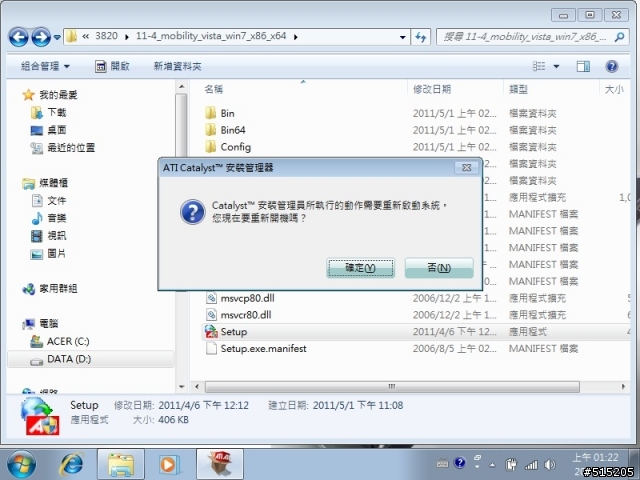Screen dimensions: 640x480
Task: Open Windows Explorer taskbar button
Action: [121, 464]
